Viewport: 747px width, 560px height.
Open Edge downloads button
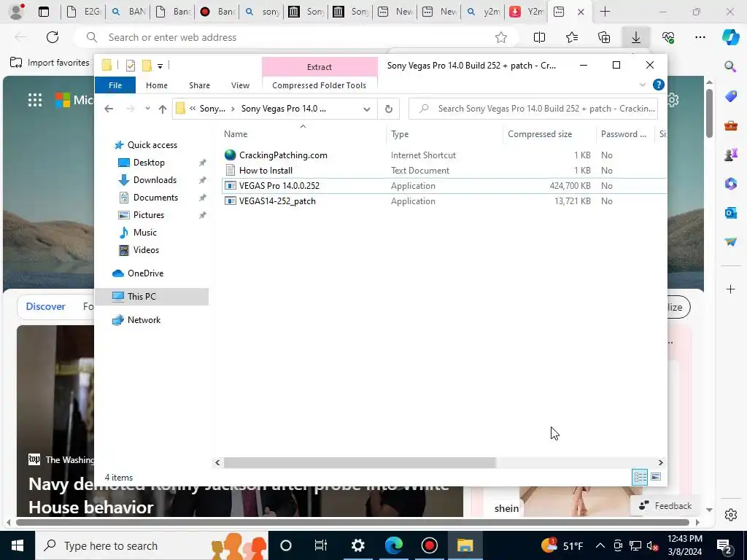pyautogui.click(x=635, y=37)
